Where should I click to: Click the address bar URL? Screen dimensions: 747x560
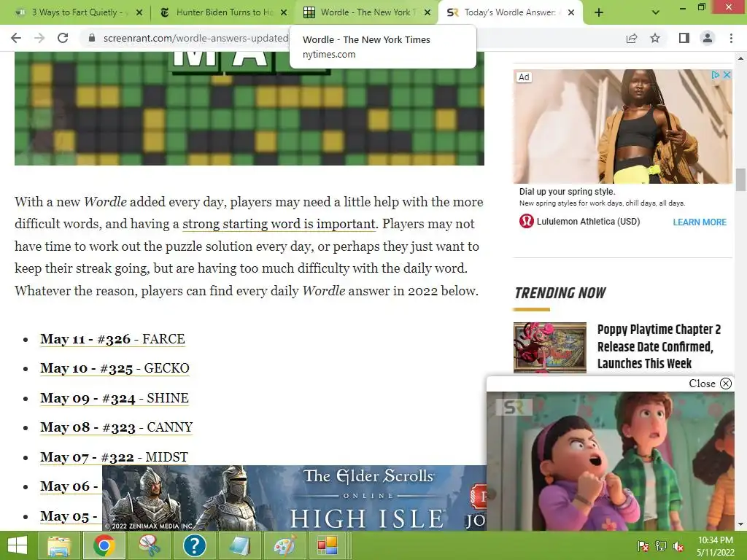tap(196, 38)
